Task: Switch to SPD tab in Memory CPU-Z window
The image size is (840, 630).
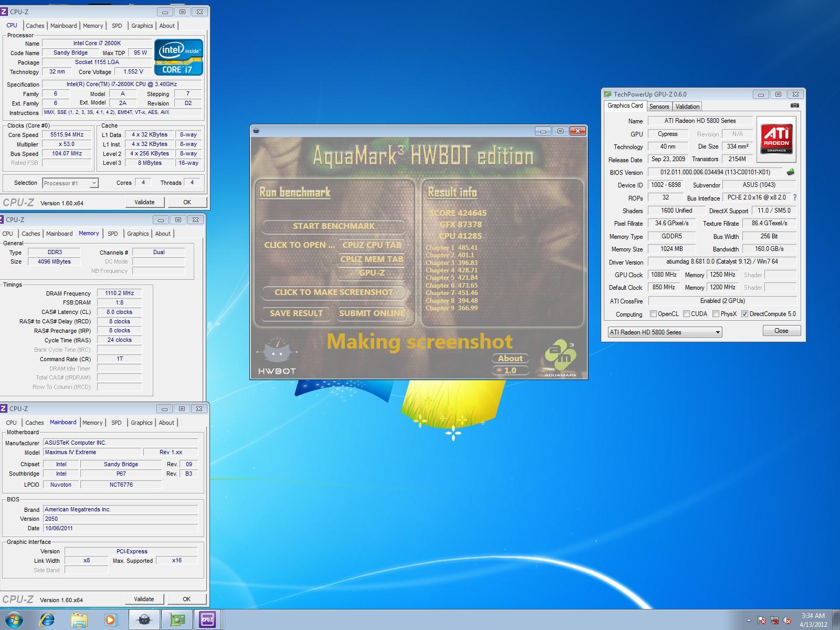Action: pyautogui.click(x=113, y=234)
